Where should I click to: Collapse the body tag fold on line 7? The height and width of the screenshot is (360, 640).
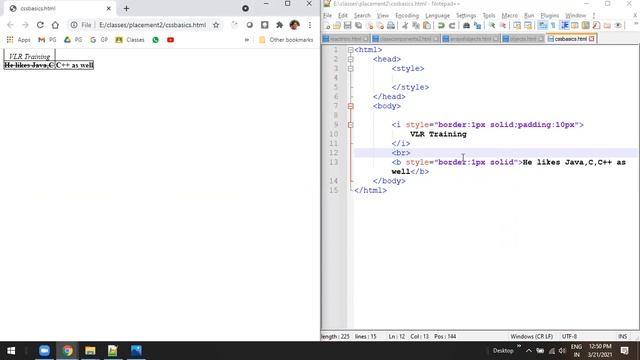point(351,106)
